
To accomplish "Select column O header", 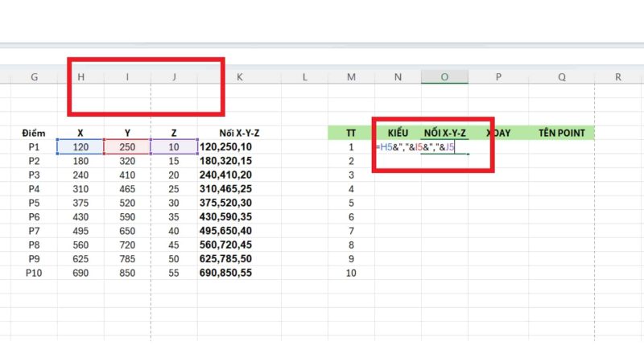I will [444, 76].
